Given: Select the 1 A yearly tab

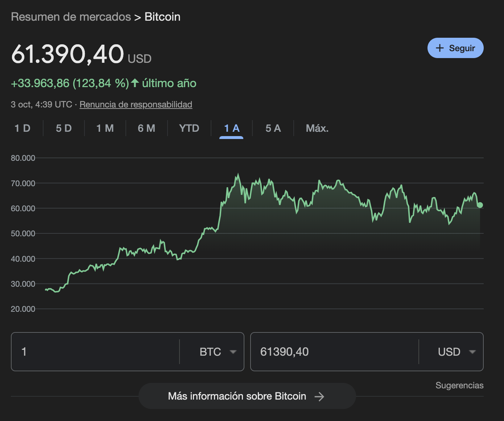Looking at the screenshot, I should (232, 128).
